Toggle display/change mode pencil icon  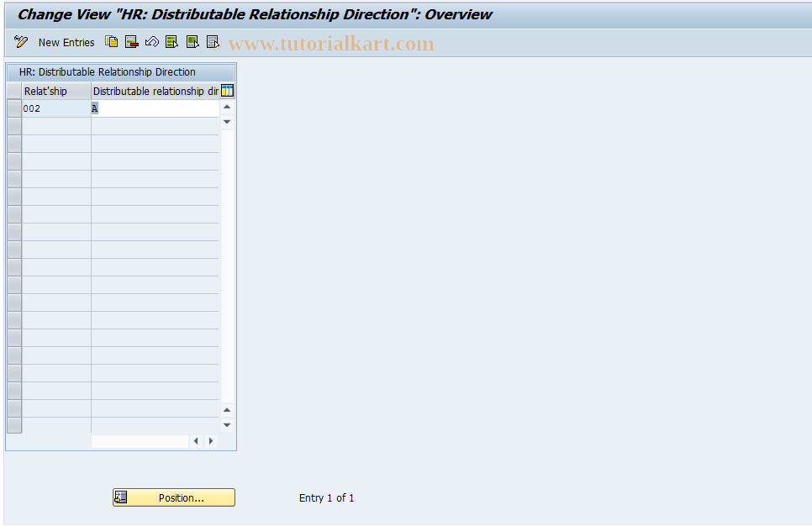point(21,42)
